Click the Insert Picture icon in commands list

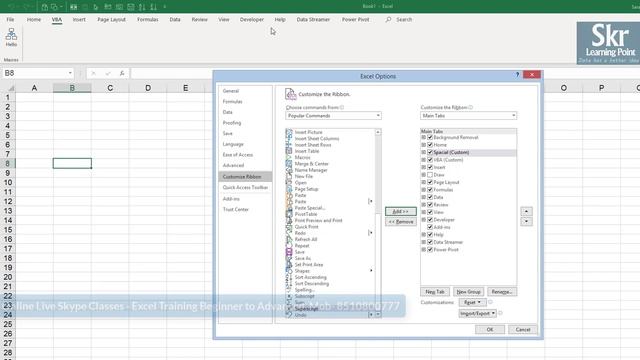pos(289,132)
